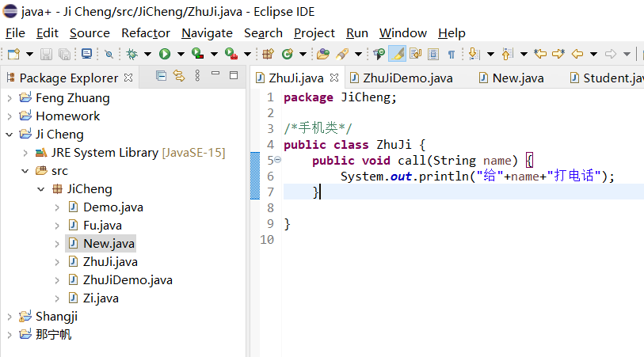
Task: Select ZhuJiDemo.java in Package Explorer
Action: 120,280
